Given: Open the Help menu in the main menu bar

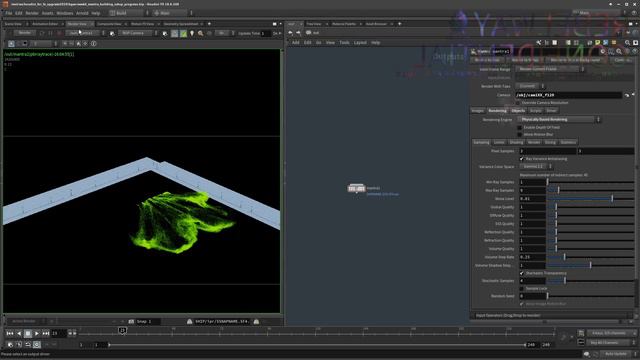Looking at the screenshot, I should (x=96, y=13).
